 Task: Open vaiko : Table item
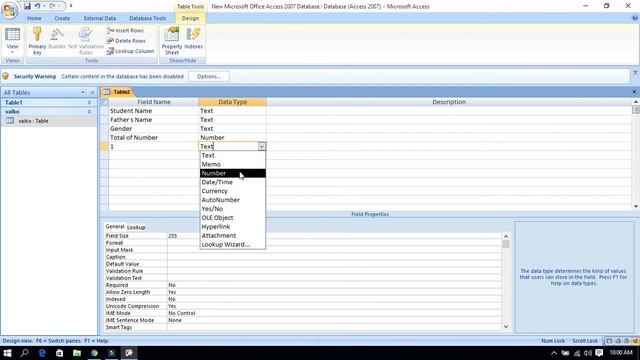pos(49,121)
